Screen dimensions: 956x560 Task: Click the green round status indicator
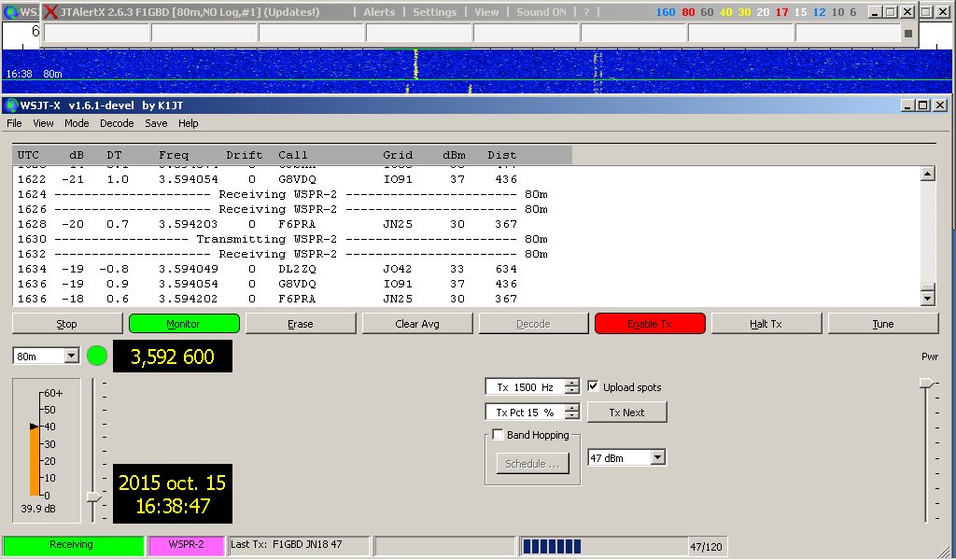coord(97,356)
